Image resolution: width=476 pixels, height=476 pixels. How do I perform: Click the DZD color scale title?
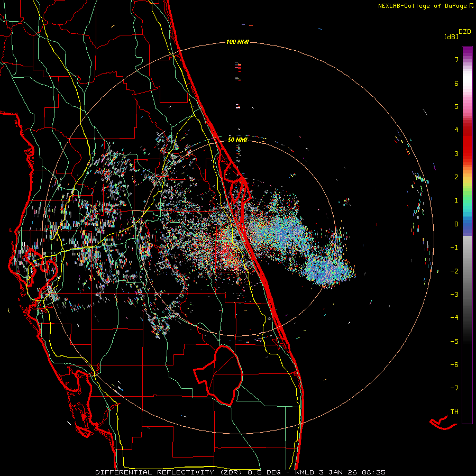(465, 32)
